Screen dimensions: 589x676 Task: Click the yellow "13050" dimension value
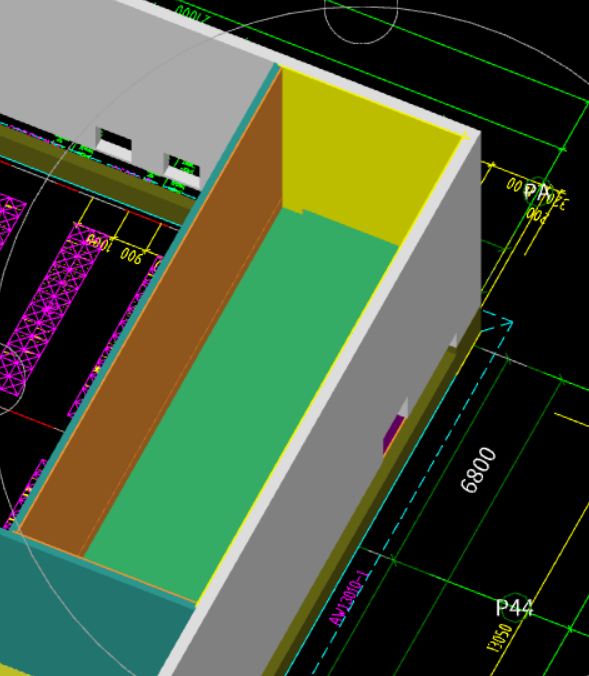point(500,638)
